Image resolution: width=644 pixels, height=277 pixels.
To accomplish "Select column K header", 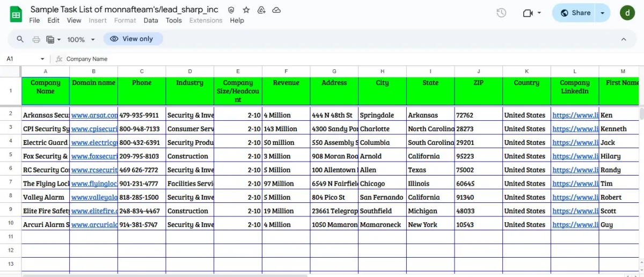I will pos(526,71).
